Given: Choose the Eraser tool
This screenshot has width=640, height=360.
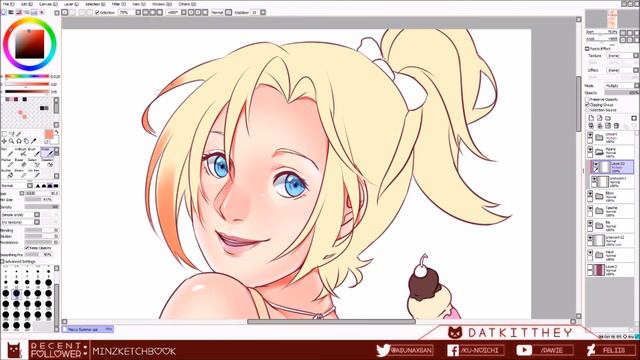Looking at the screenshot, I should click(20, 162).
